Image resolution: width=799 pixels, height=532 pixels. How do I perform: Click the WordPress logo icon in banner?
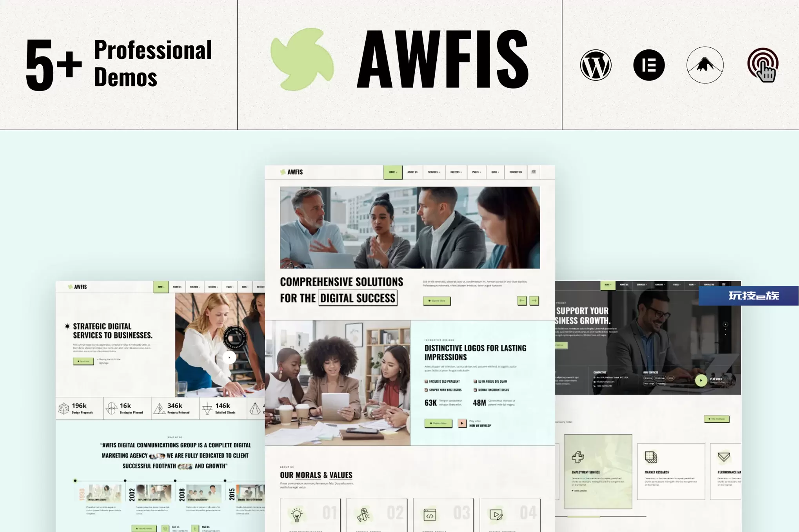[x=596, y=65]
